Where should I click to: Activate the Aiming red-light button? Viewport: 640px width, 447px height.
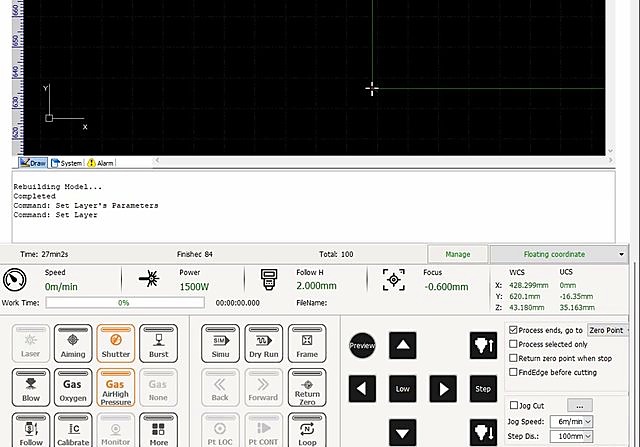tap(73, 343)
